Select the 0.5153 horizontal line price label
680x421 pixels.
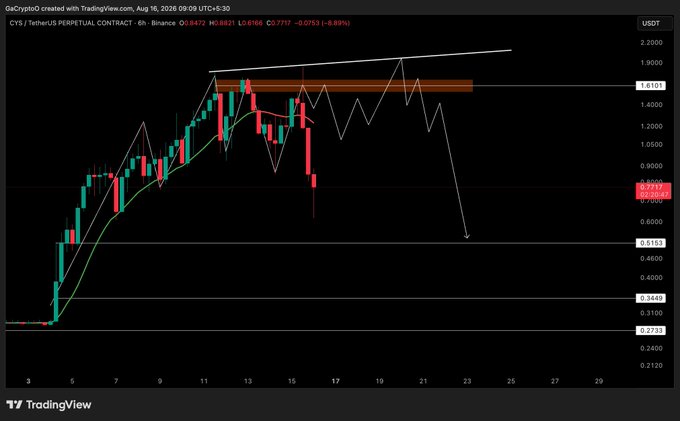[651, 243]
